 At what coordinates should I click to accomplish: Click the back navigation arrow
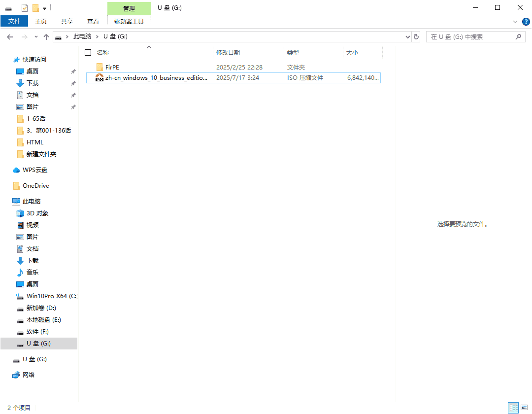(10, 37)
